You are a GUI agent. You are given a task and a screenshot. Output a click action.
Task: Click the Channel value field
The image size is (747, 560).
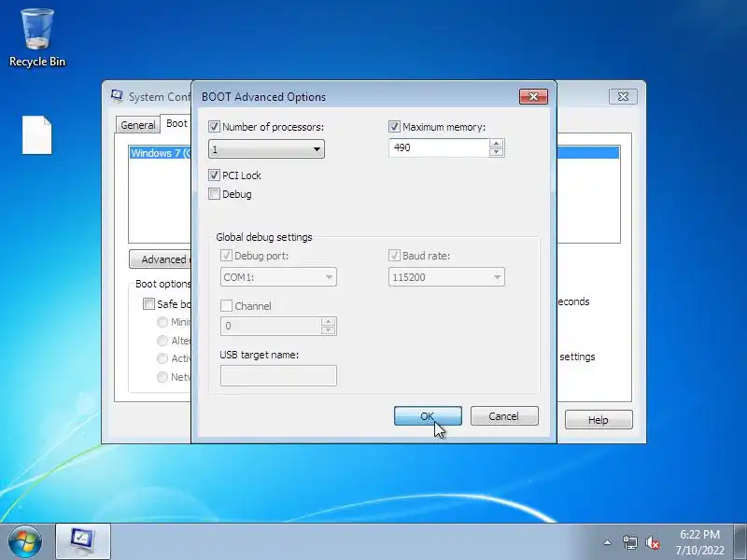pyautogui.click(x=271, y=326)
